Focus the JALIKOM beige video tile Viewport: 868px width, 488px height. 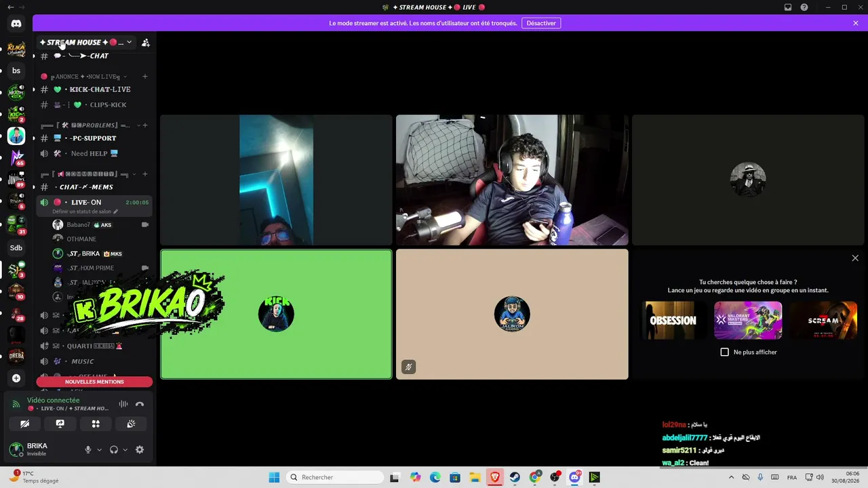pos(512,314)
